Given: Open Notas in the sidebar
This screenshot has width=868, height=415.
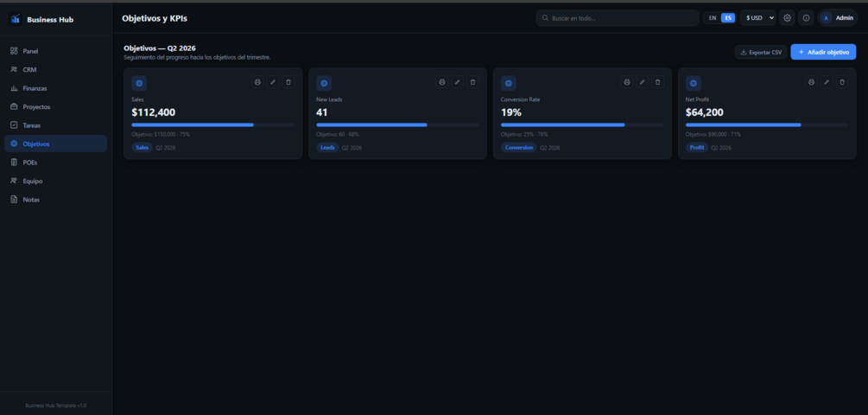Looking at the screenshot, I should coord(55,200).
